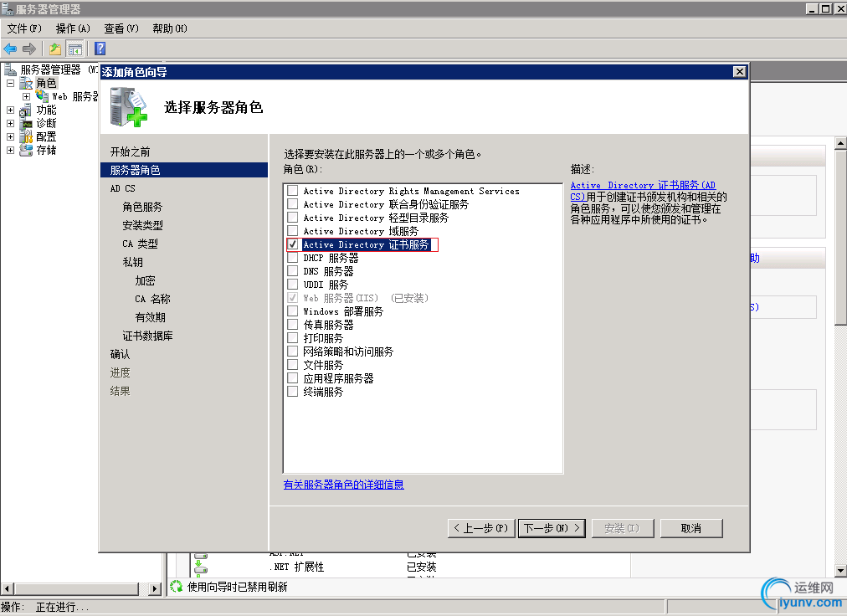
Task: Open the 有关服务器角色的详细信息 link
Action: click(343, 485)
